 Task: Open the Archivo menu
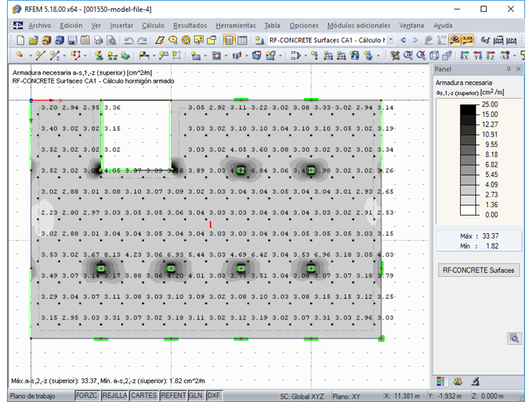coord(40,25)
